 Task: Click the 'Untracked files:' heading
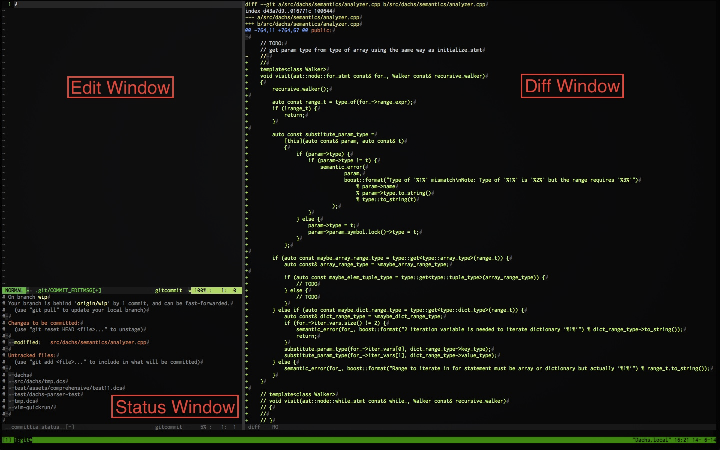(33, 355)
